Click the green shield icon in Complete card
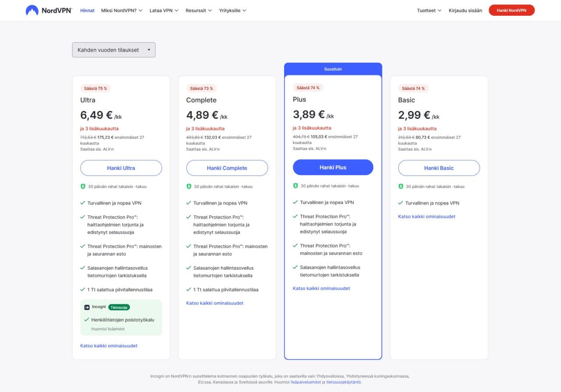Screen dimensions: 561x392 pyautogui.click(x=189, y=186)
